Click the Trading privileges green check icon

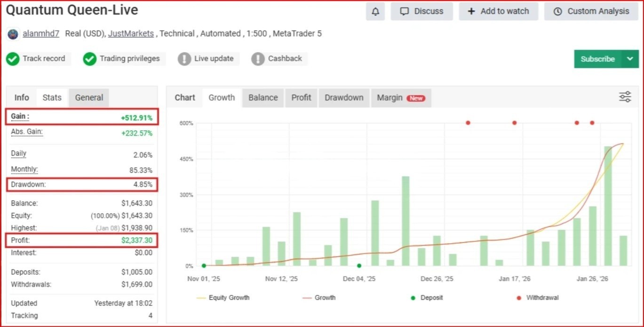click(x=90, y=59)
